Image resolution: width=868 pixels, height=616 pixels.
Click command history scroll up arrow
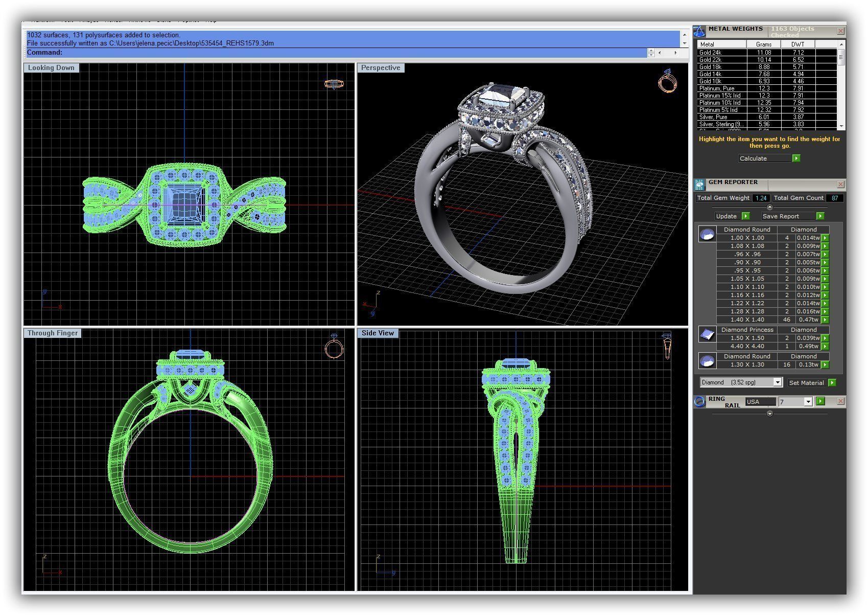coord(684,35)
